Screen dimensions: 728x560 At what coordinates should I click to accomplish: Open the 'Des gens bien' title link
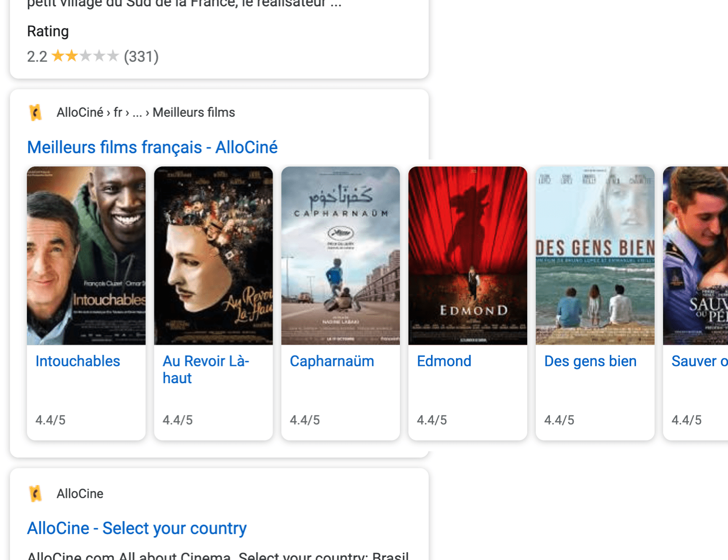click(591, 361)
